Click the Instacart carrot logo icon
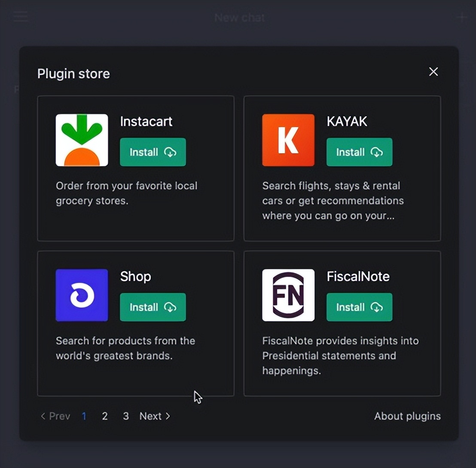The width and height of the screenshot is (476, 468). (82, 140)
